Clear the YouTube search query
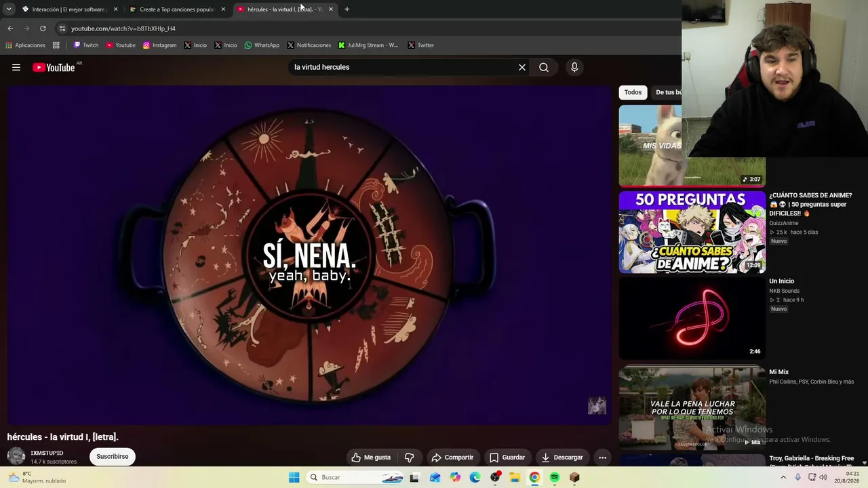 pos(522,67)
